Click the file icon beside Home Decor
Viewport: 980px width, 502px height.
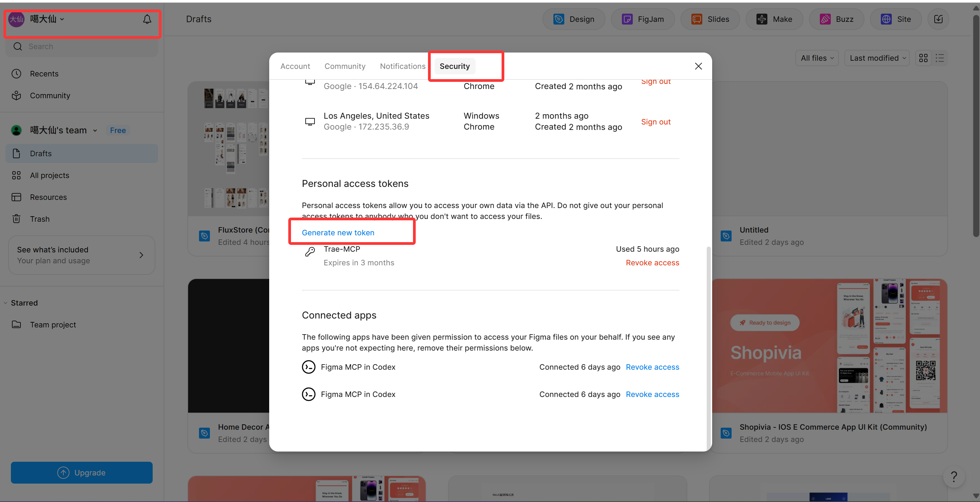point(204,433)
